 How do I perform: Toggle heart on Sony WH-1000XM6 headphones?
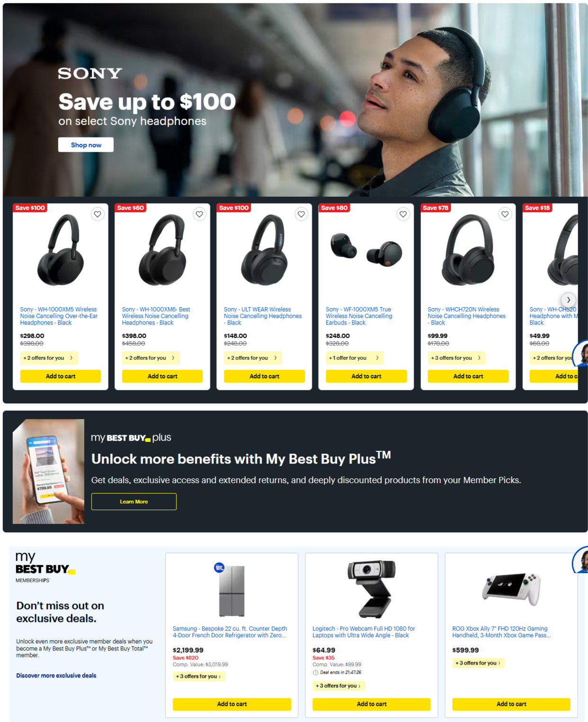click(x=199, y=214)
